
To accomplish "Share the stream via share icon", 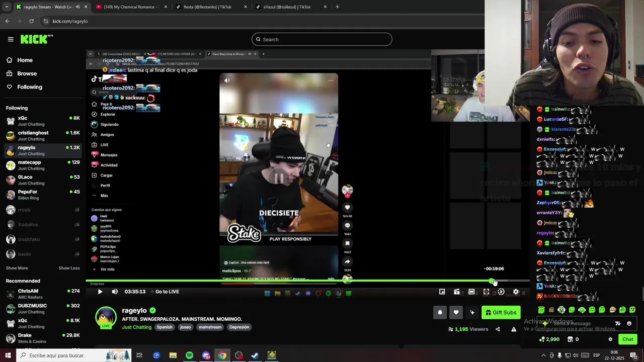I will (498, 329).
